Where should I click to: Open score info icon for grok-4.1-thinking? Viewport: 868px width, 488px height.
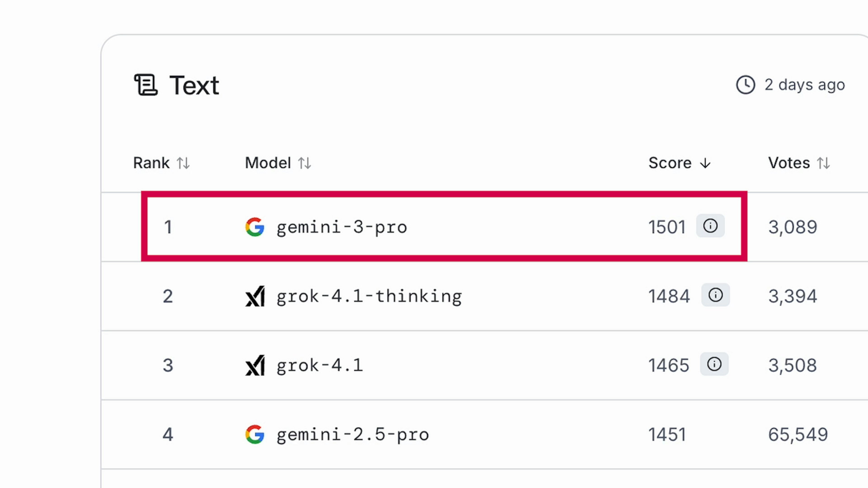coord(715,295)
